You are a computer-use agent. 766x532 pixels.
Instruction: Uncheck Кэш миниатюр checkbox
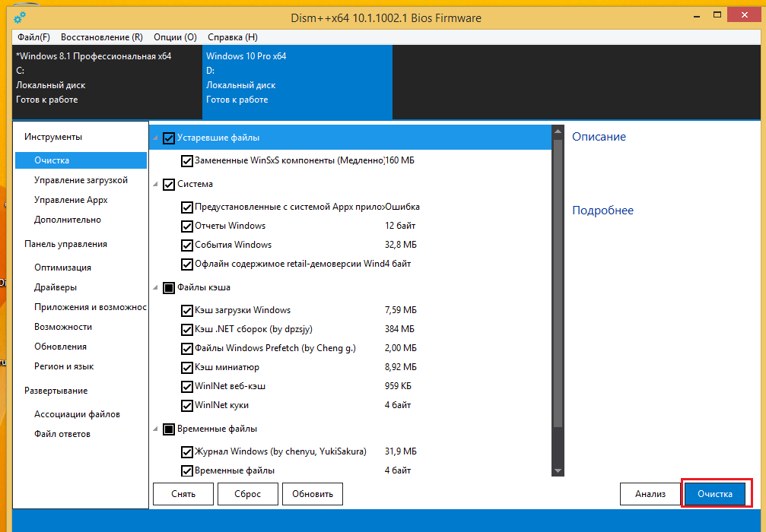coord(186,368)
